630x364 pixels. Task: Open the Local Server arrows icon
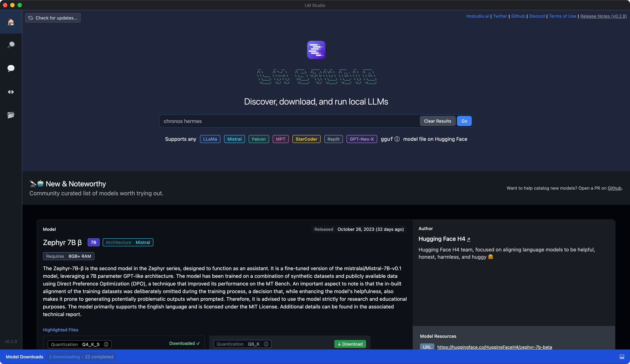pos(11,92)
